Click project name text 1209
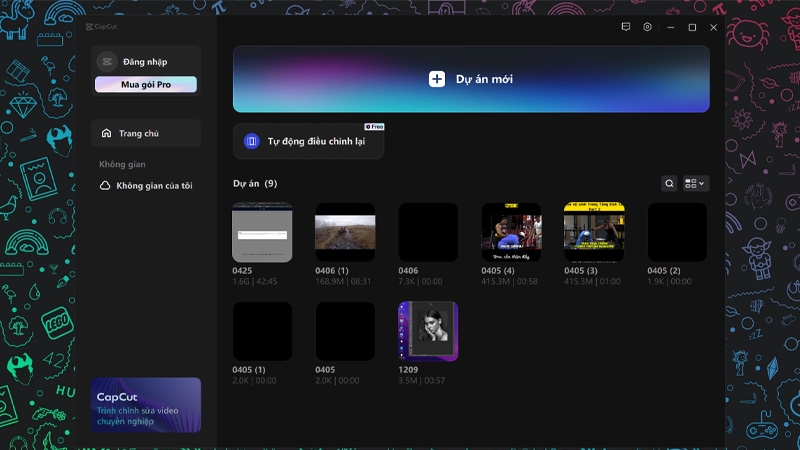Image resolution: width=800 pixels, height=450 pixels. (x=408, y=369)
